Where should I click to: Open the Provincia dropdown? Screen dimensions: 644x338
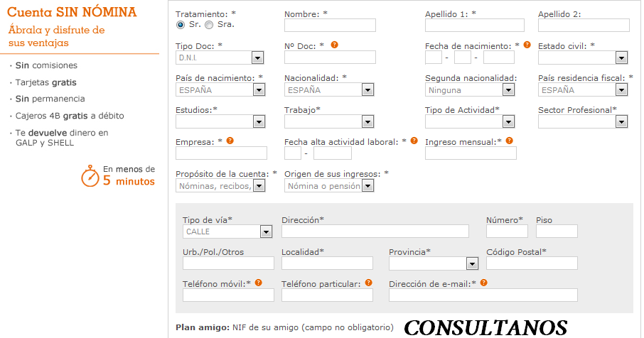pyautogui.click(x=471, y=263)
